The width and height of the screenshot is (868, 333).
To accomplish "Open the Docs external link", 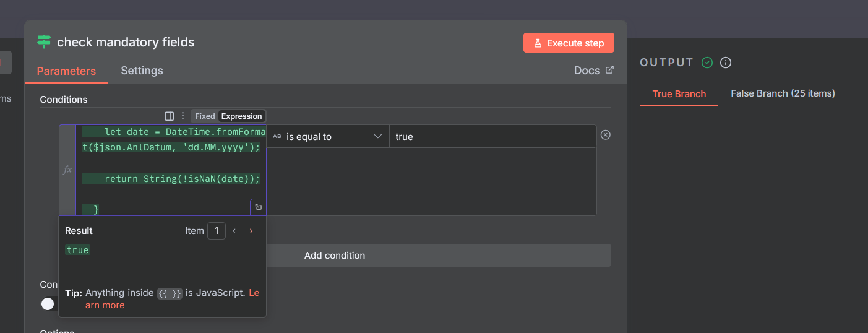I will (x=593, y=71).
